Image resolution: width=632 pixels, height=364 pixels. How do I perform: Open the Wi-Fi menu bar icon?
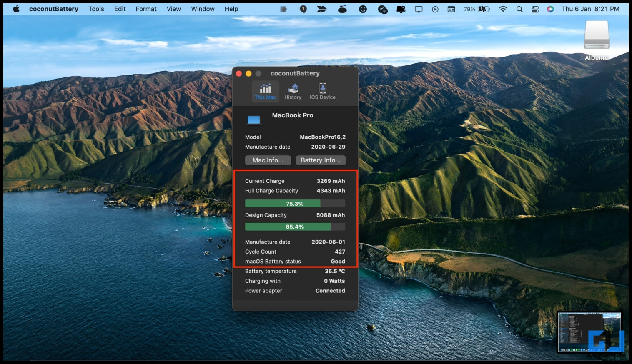click(503, 9)
